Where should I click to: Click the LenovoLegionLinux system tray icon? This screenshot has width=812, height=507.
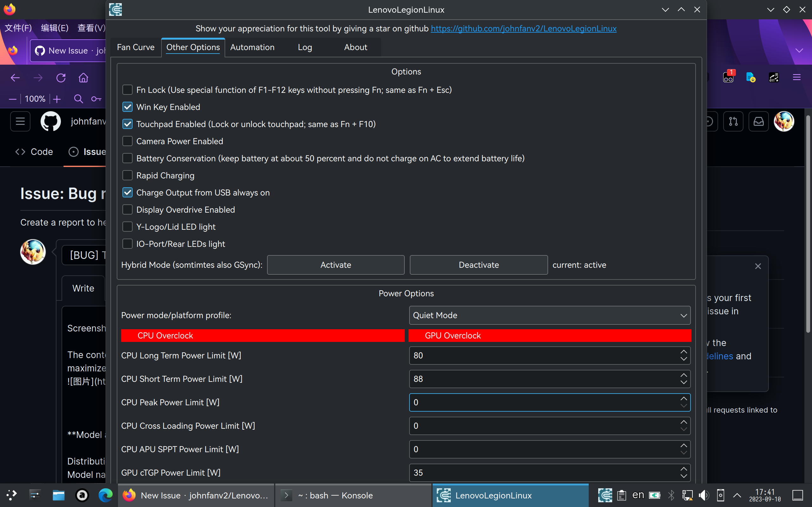[605, 495]
